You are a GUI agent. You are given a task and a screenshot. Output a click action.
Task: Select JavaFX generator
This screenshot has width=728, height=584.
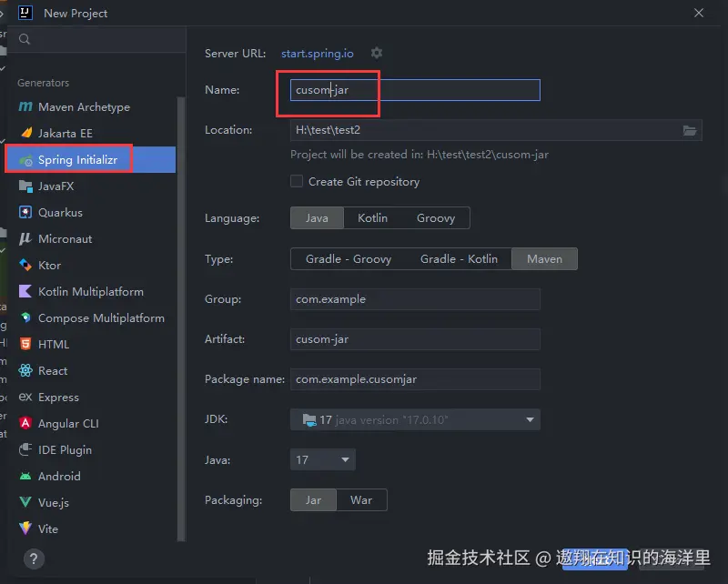[x=56, y=186]
